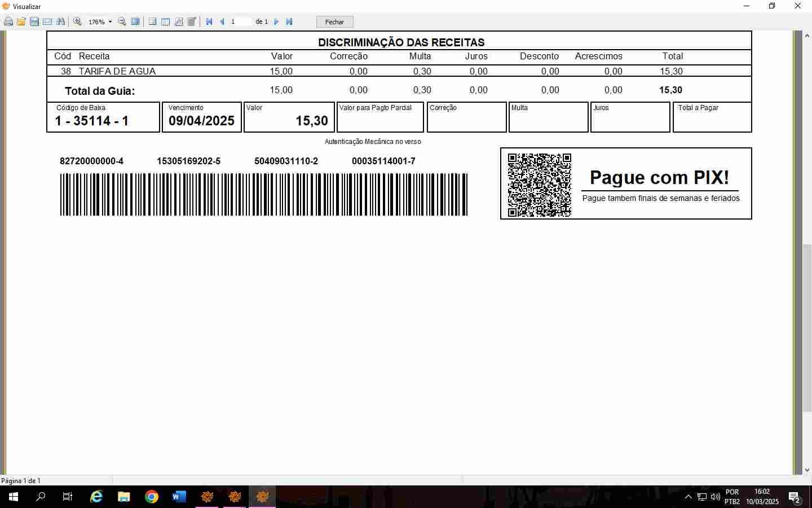Open Google Chrome from the taskbar

pyautogui.click(x=152, y=497)
